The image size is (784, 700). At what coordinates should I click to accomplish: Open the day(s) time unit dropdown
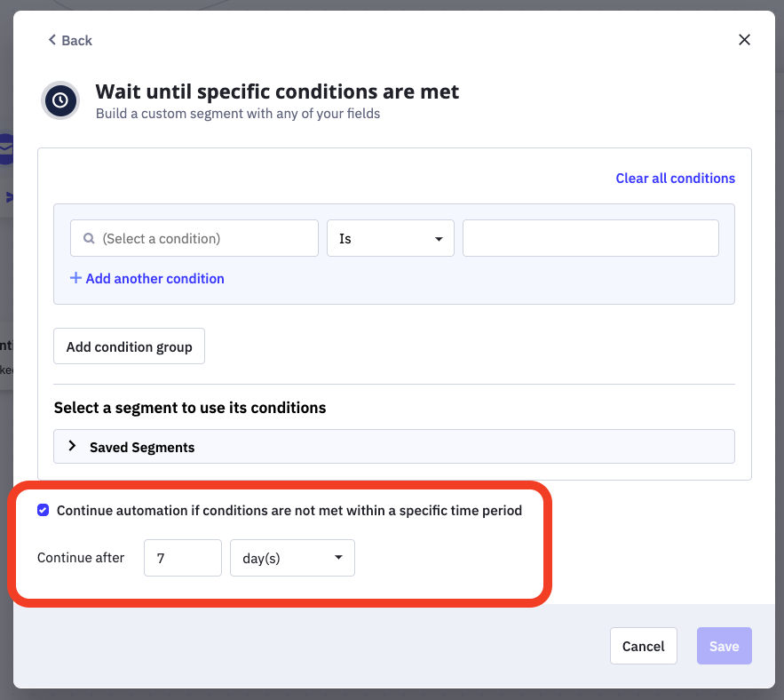click(x=292, y=558)
